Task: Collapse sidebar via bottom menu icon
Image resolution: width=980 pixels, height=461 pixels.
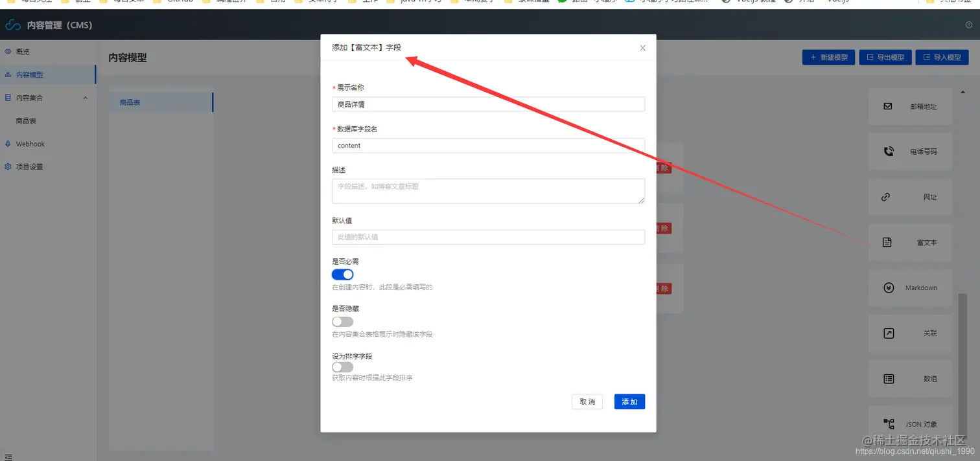Action: [8, 456]
